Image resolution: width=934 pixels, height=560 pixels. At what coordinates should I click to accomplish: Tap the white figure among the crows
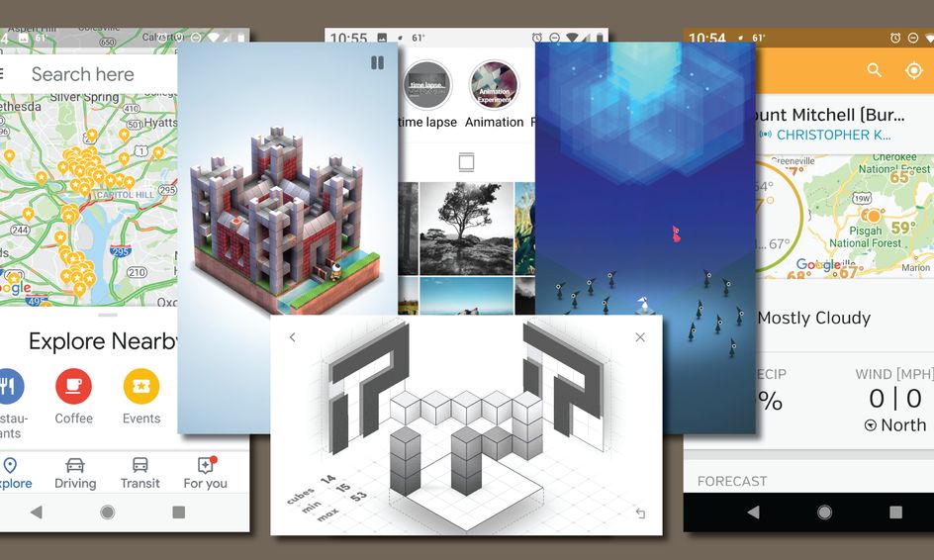(643, 305)
